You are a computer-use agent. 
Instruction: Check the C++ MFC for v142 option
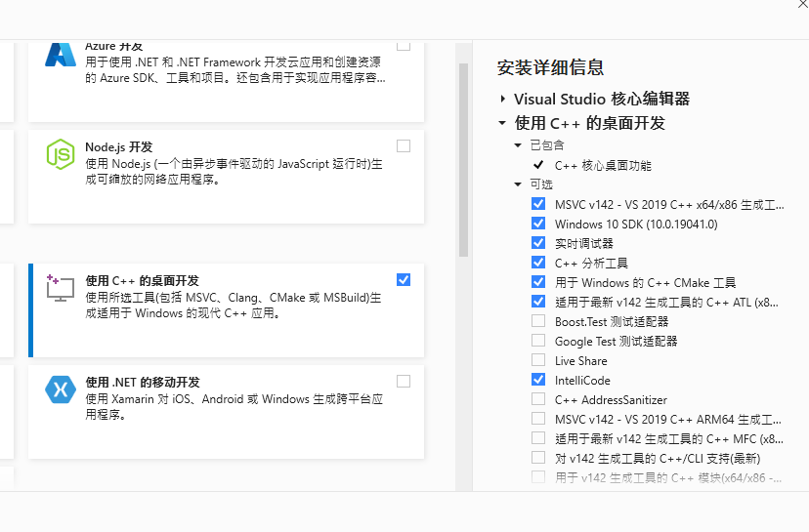pyautogui.click(x=538, y=438)
